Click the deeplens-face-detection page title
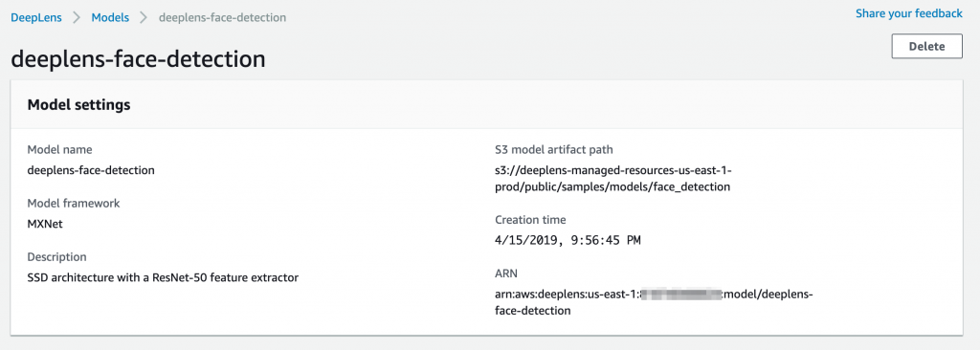The image size is (980, 350). tap(138, 58)
